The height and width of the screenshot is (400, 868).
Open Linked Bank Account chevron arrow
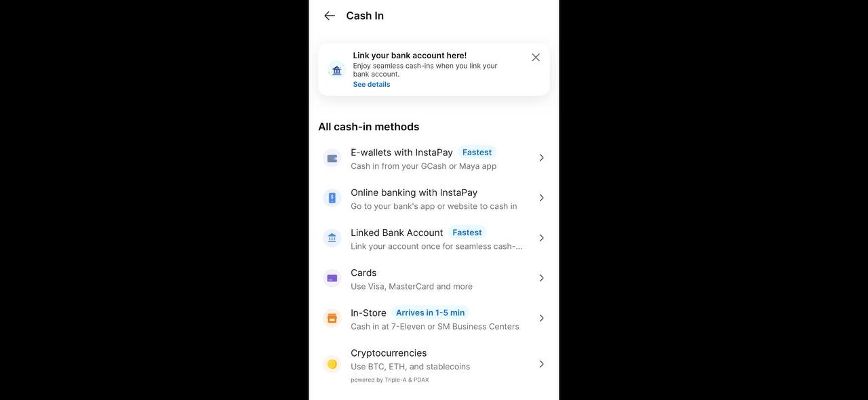pos(541,238)
